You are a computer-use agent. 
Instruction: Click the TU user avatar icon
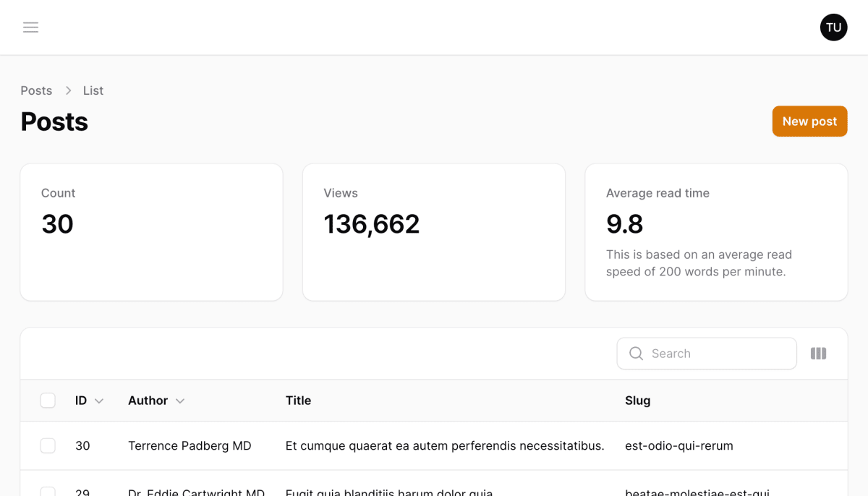pos(833,27)
